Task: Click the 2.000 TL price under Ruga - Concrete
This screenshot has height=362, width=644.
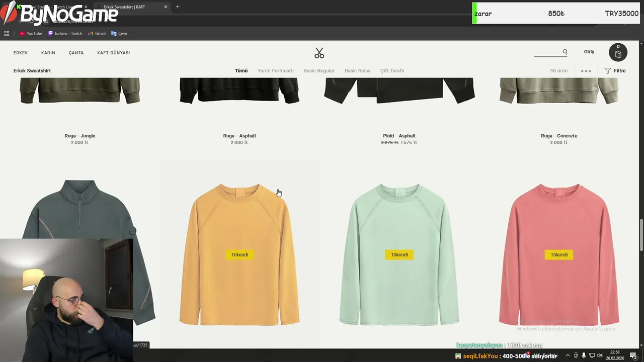Action: click(x=559, y=143)
